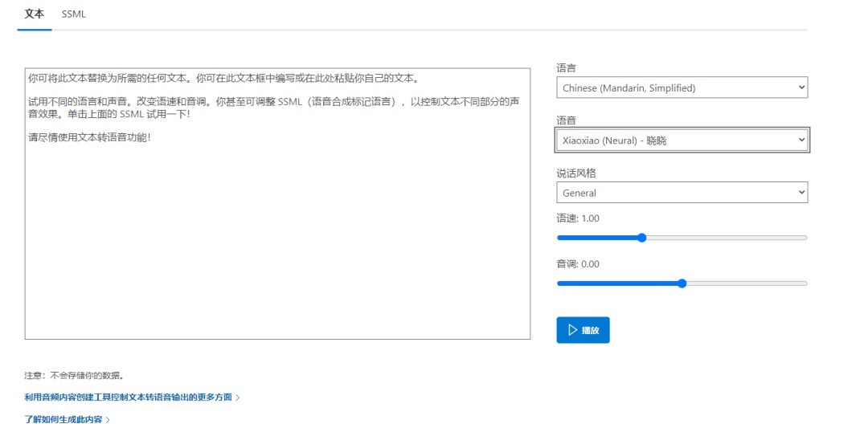
Task: Click far right end of 语速 slider track
Action: 805,238
